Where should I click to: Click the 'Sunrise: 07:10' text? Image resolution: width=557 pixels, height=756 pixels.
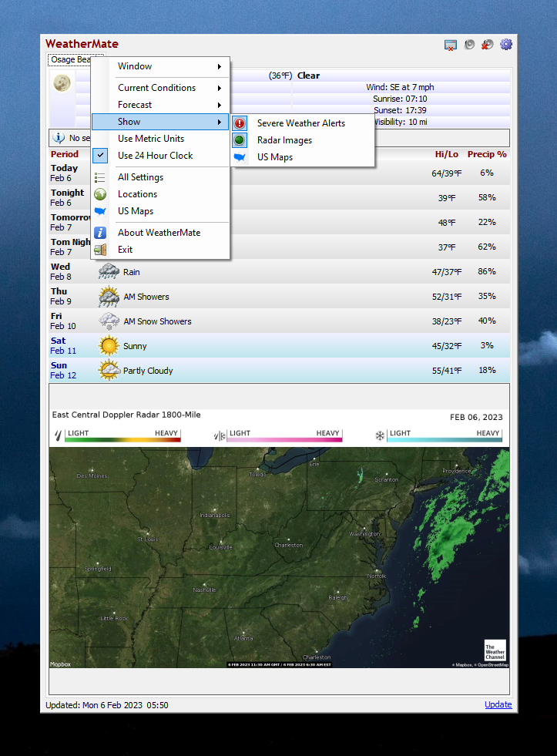pyautogui.click(x=400, y=99)
